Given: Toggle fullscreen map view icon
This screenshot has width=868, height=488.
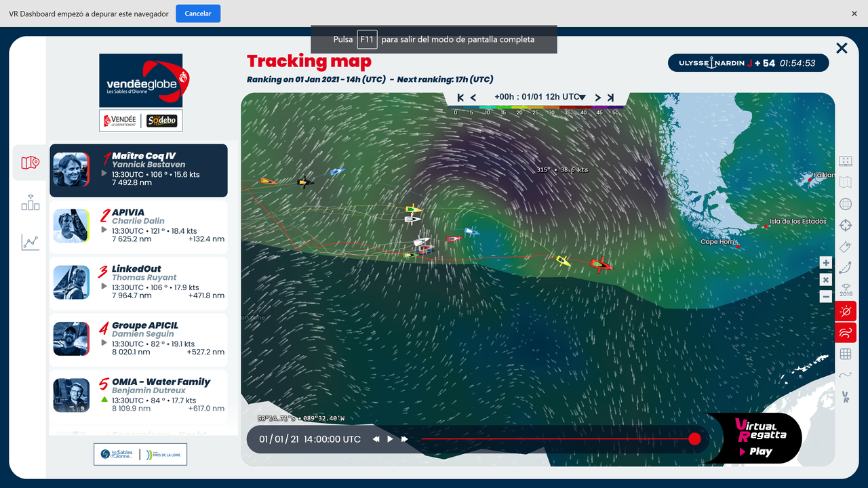Looking at the screenshot, I should tap(845, 161).
